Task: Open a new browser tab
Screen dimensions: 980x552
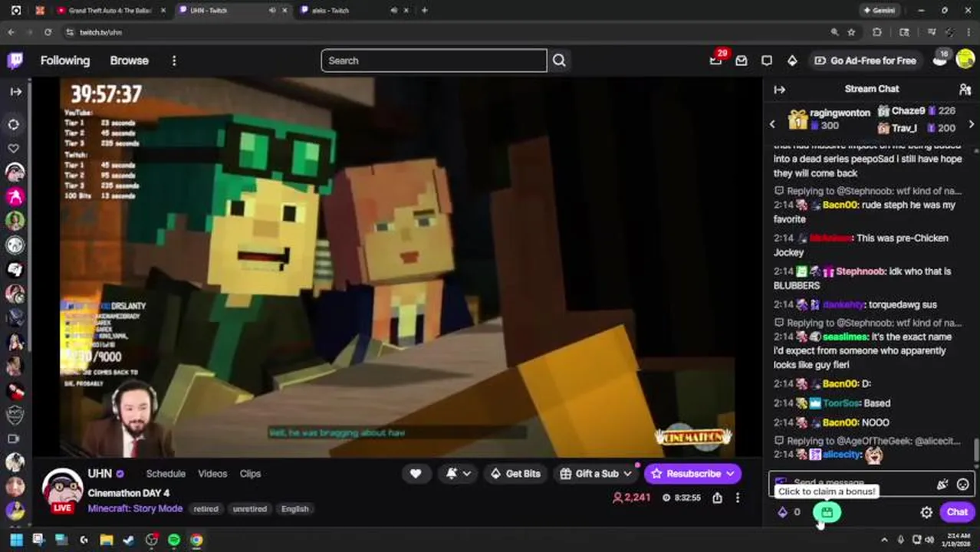Action: 424,11
